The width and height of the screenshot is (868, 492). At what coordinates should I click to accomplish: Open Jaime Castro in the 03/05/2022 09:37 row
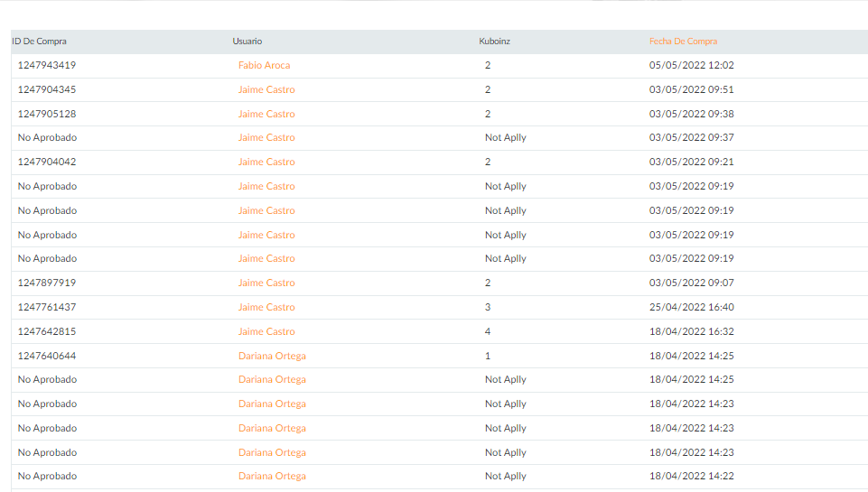266,138
